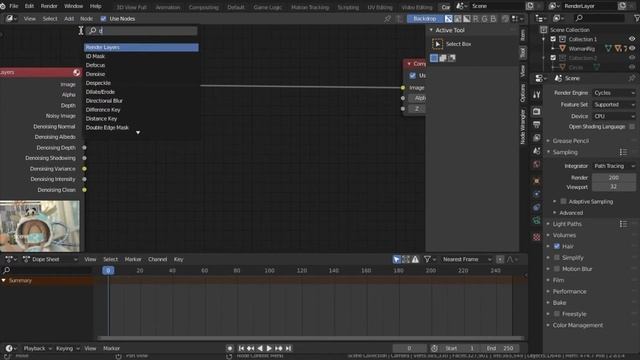Play the animation forward
The height and width of the screenshot is (360, 640).
click(x=269, y=348)
